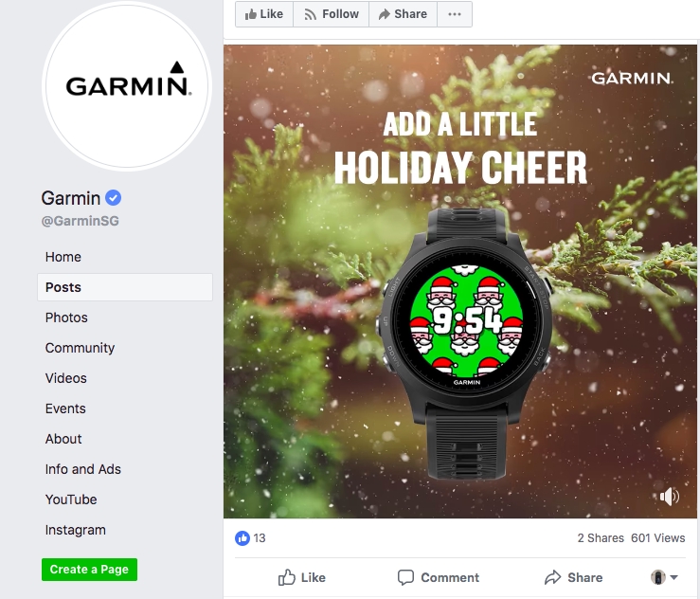Click the blue like reaction icon

pos(242,538)
